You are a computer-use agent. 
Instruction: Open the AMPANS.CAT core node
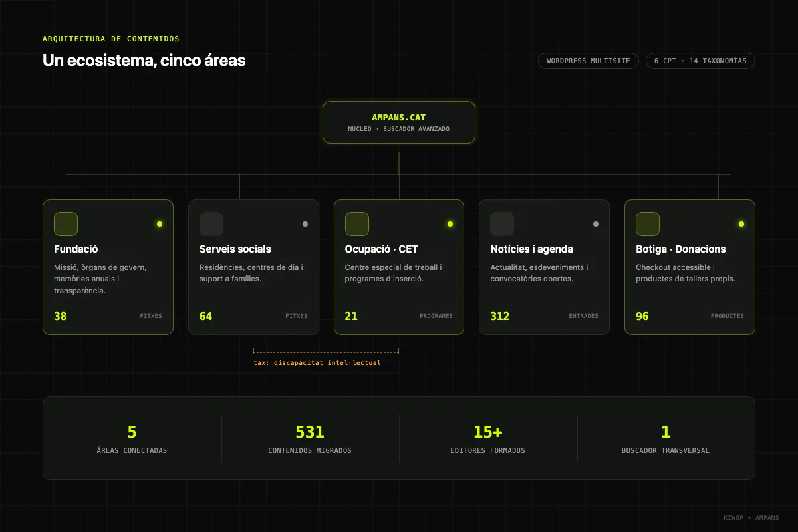399,122
